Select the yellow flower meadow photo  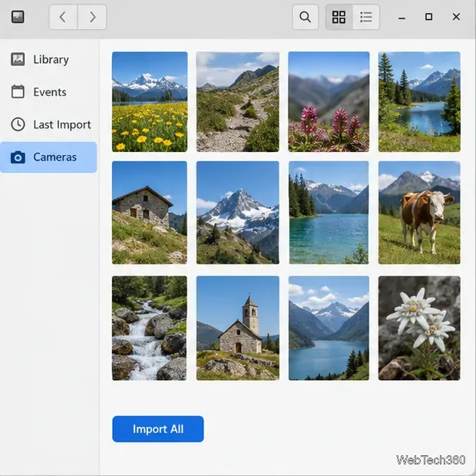150,101
